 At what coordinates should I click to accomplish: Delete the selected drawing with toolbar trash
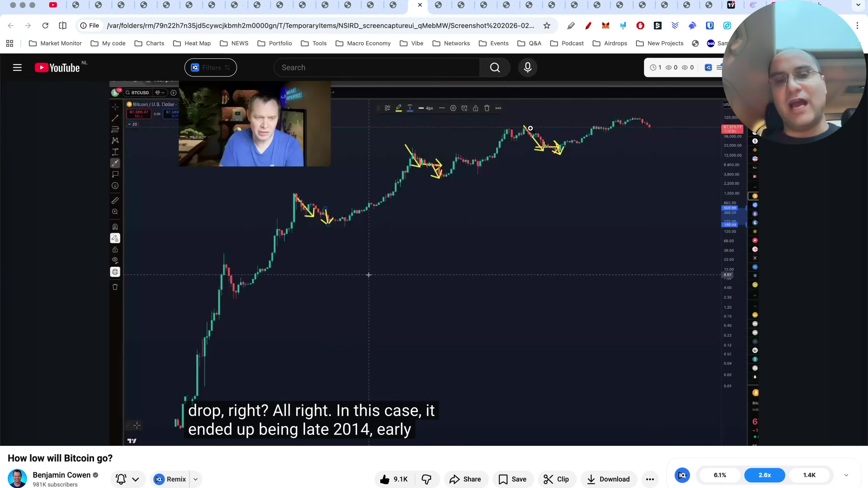(x=487, y=108)
